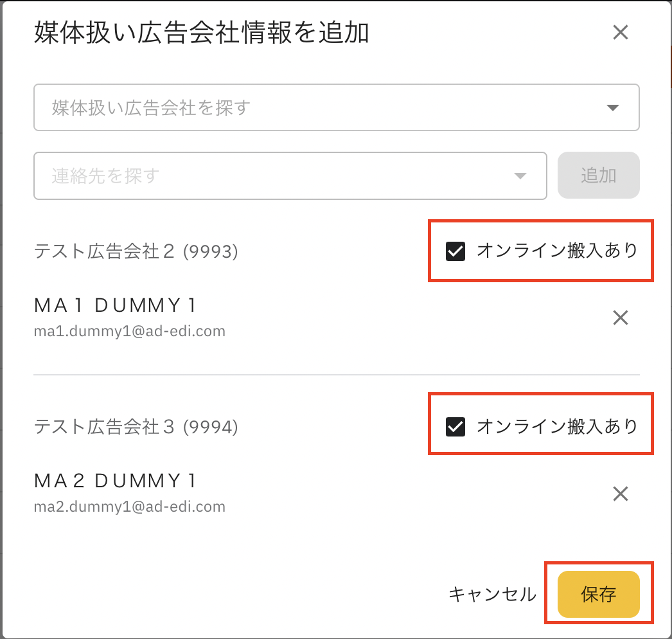Select the テスト広告会社３ (9994) company name

click(x=136, y=426)
